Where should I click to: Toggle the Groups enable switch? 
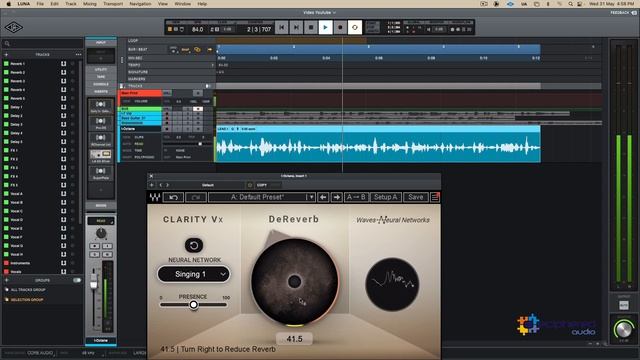[x=77, y=280]
